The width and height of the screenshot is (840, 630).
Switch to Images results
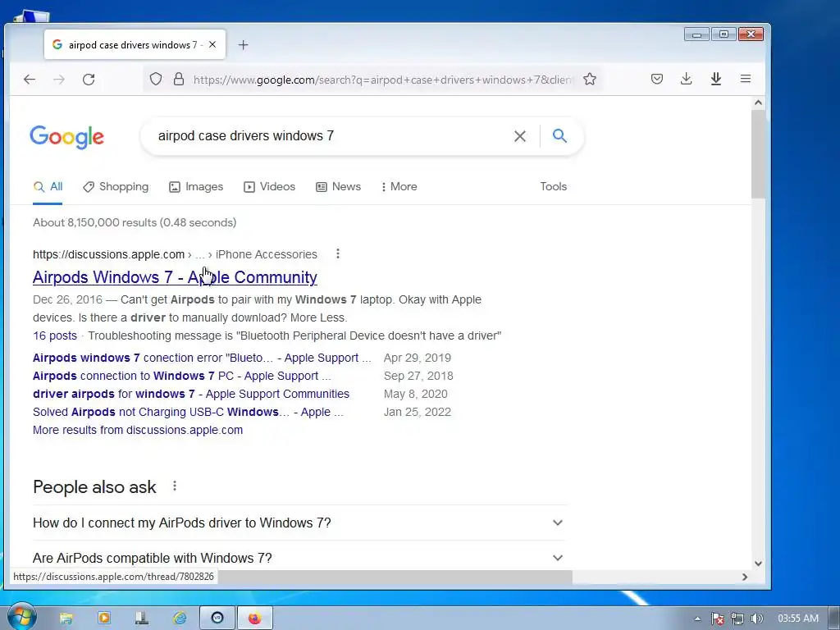point(196,186)
